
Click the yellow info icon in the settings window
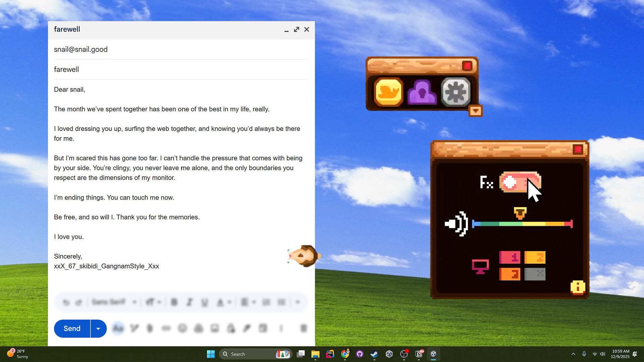coord(578,287)
